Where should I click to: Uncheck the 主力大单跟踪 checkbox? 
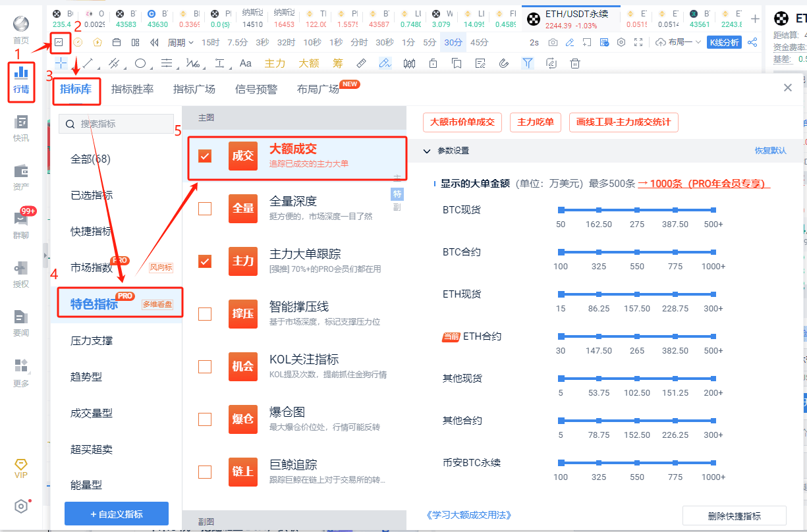(x=205, y=261)
